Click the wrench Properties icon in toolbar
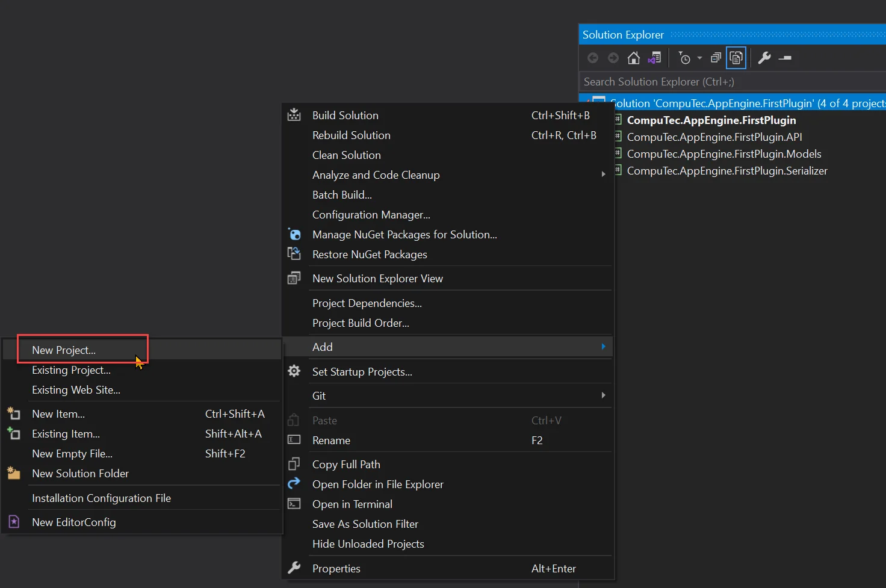886x588 pixels. point(764,58)
